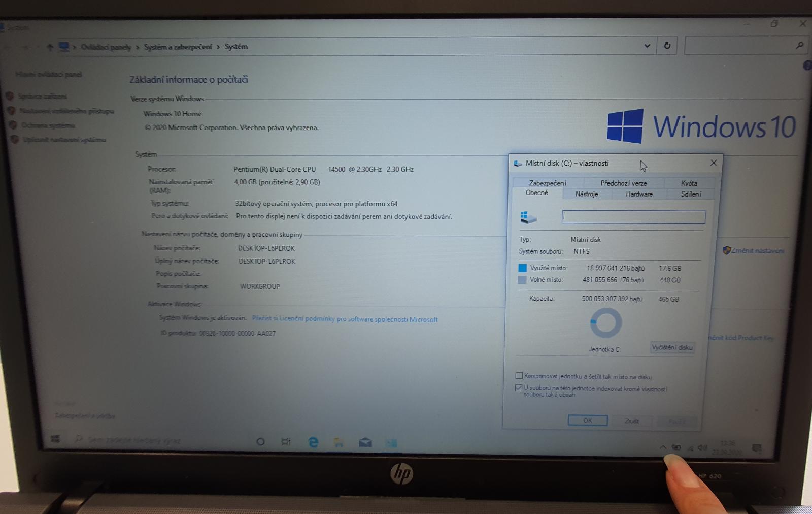This screenshot has height=514, width=812.
Task: Click the Zrušit button
Action: coord(631,421)
